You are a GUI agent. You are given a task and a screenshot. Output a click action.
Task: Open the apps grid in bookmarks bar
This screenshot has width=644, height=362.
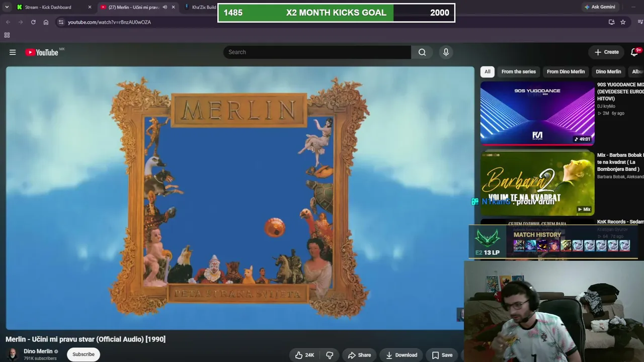pos(7,35)
